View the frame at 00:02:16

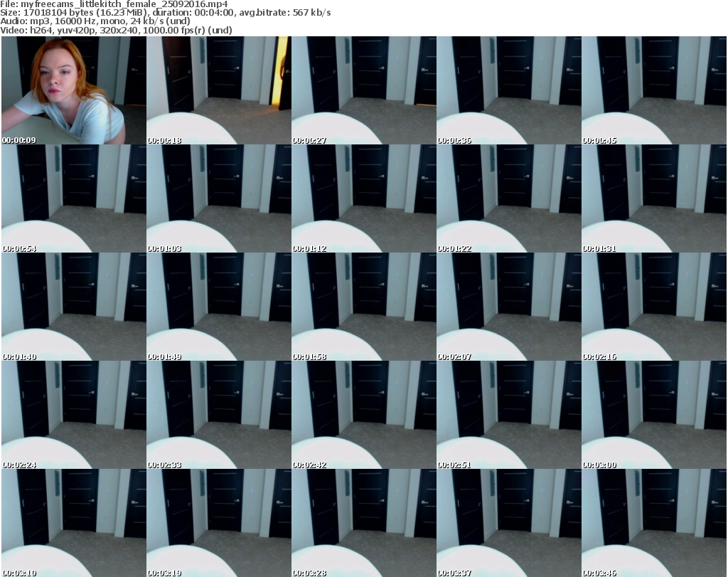coord(654,307)
